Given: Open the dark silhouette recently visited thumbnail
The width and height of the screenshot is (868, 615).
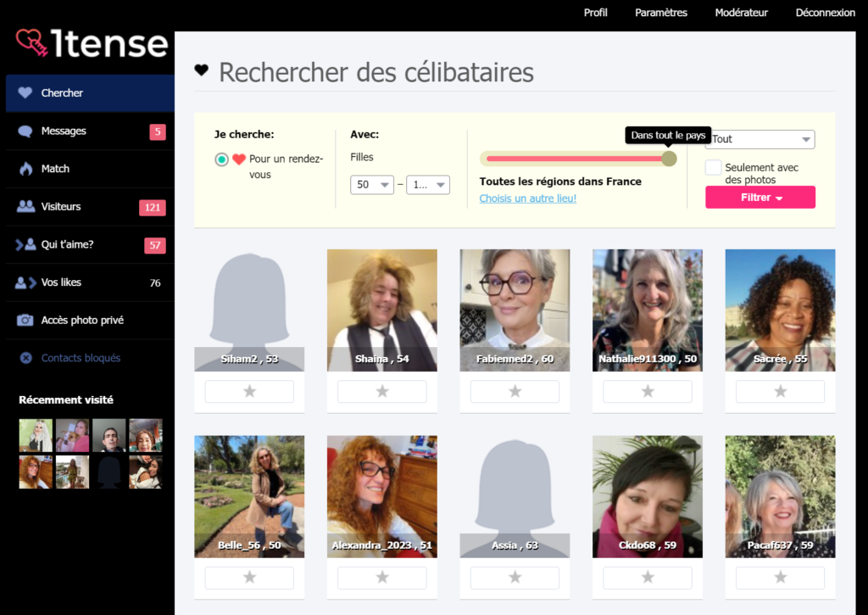Looking at the screenshot, I should 109,472.
